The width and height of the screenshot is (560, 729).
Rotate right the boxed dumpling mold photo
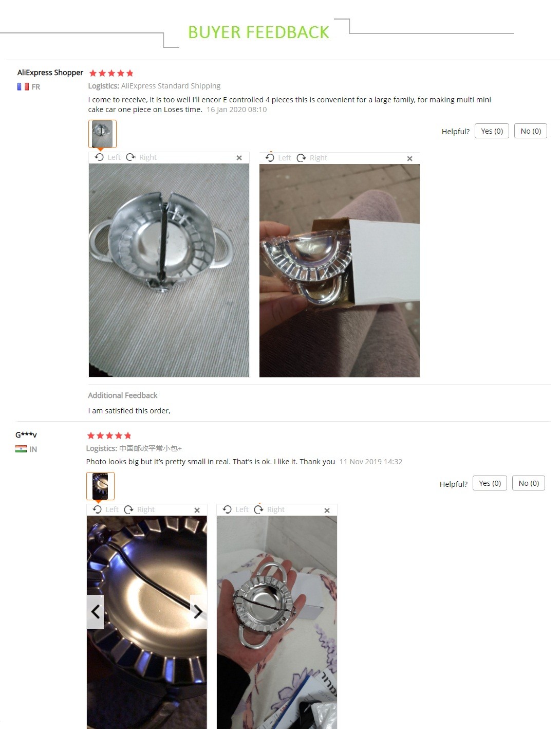(x=312, y=158)
